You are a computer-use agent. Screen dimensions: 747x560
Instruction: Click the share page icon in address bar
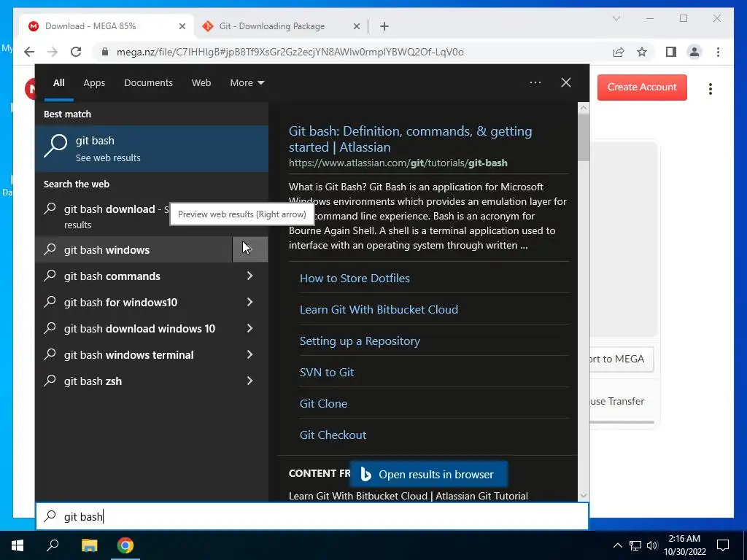click(619, 52)
